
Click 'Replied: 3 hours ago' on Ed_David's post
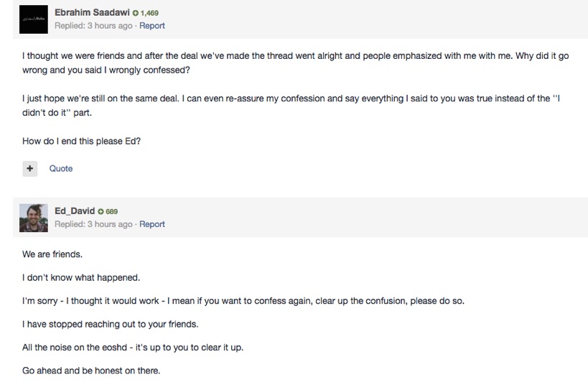[x=93, y=224]
